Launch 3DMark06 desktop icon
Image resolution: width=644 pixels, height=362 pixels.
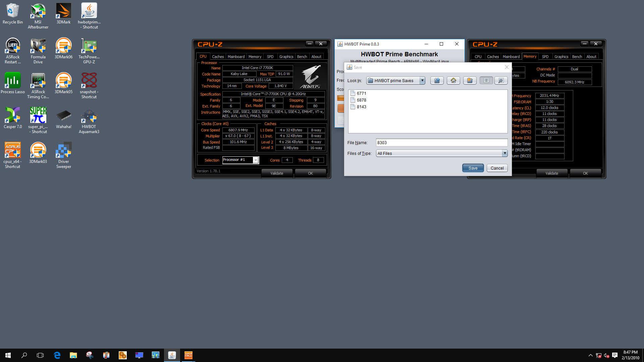click(x=63, y=49)
